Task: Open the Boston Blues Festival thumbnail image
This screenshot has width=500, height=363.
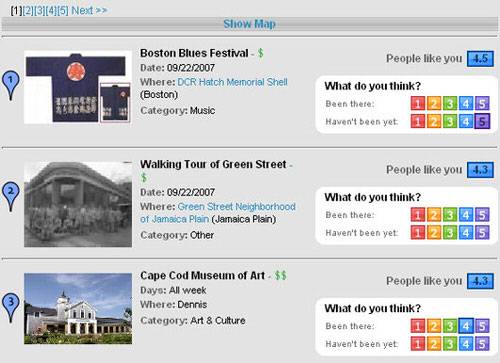Action: click(78, 87)
